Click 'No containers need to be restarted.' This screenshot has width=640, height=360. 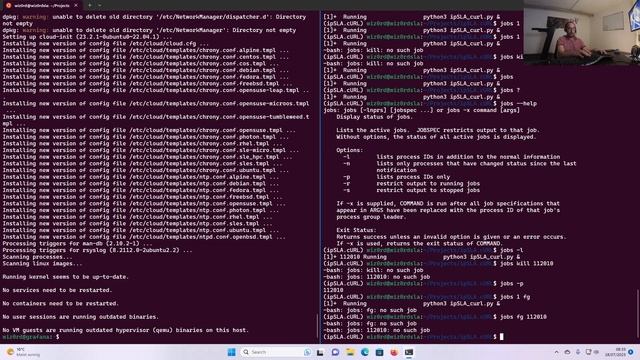coord(60,303)
